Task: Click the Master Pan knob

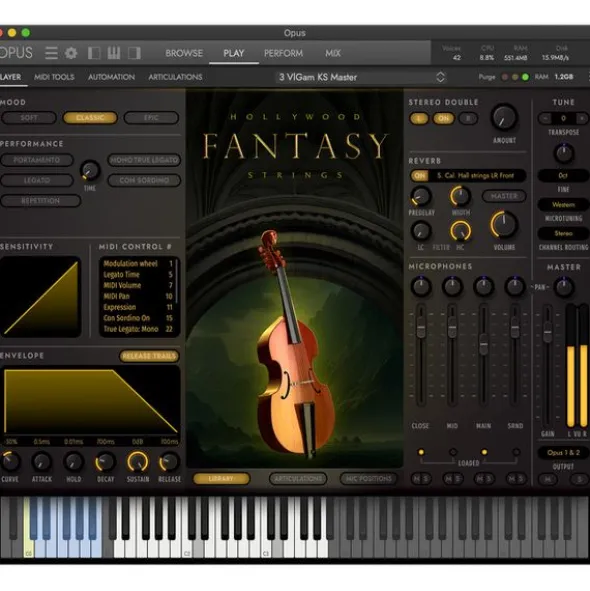Action: (x=564, y=287)
